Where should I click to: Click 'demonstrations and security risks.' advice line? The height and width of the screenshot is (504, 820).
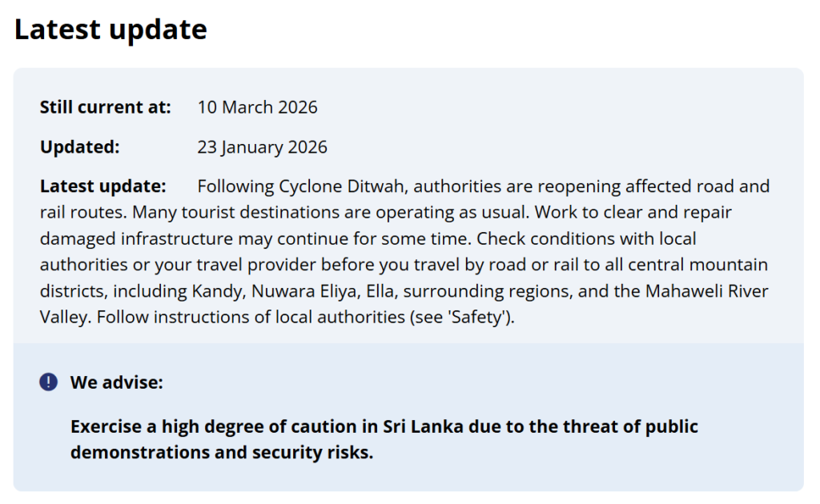pos(222,452)
